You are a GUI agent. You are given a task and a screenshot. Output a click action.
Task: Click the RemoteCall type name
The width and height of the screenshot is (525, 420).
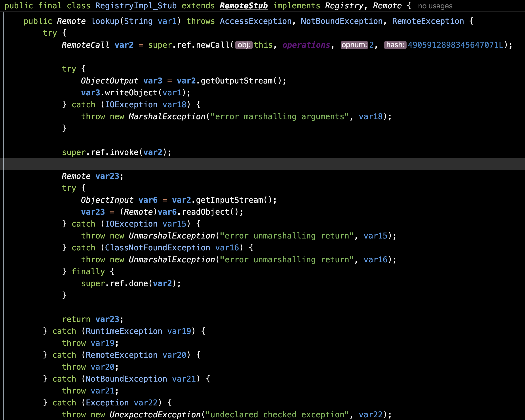(x=85, y=45)
